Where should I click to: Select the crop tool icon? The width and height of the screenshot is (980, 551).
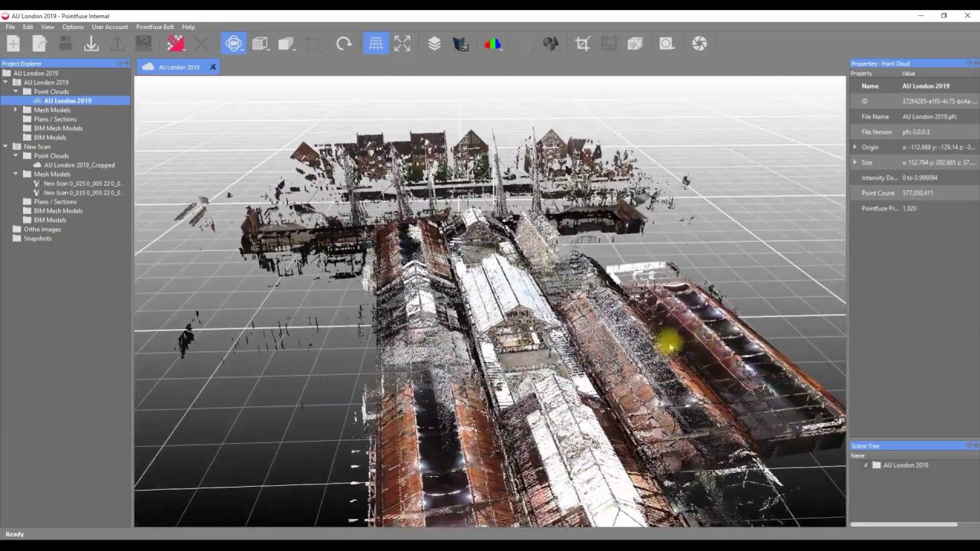click(x=583, y=44)
